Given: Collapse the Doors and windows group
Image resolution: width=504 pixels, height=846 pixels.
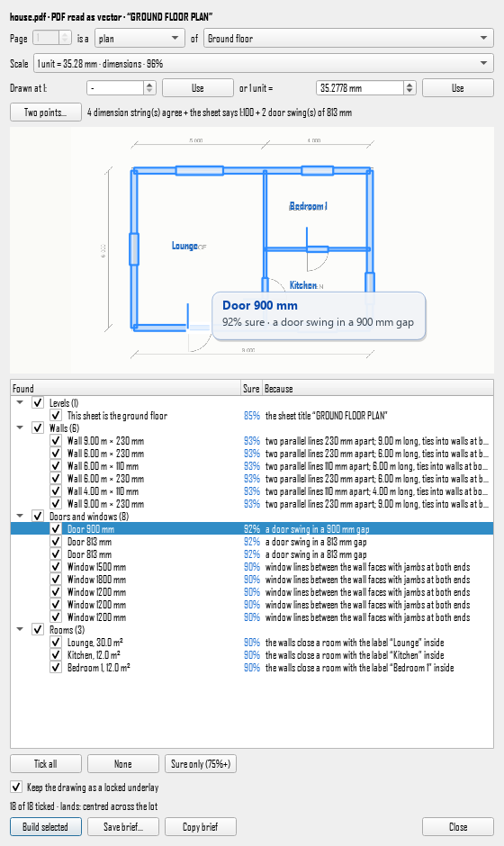Looking at the screenshot, I should tap(20, 517).
